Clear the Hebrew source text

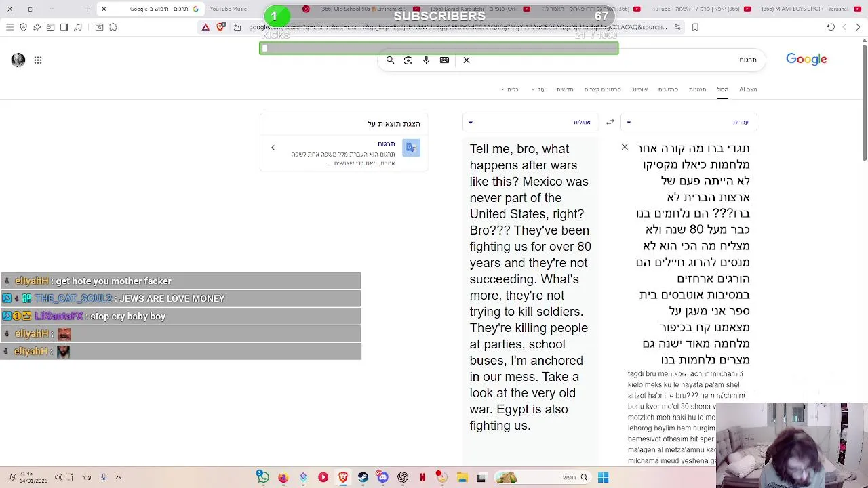pos(625,147)
